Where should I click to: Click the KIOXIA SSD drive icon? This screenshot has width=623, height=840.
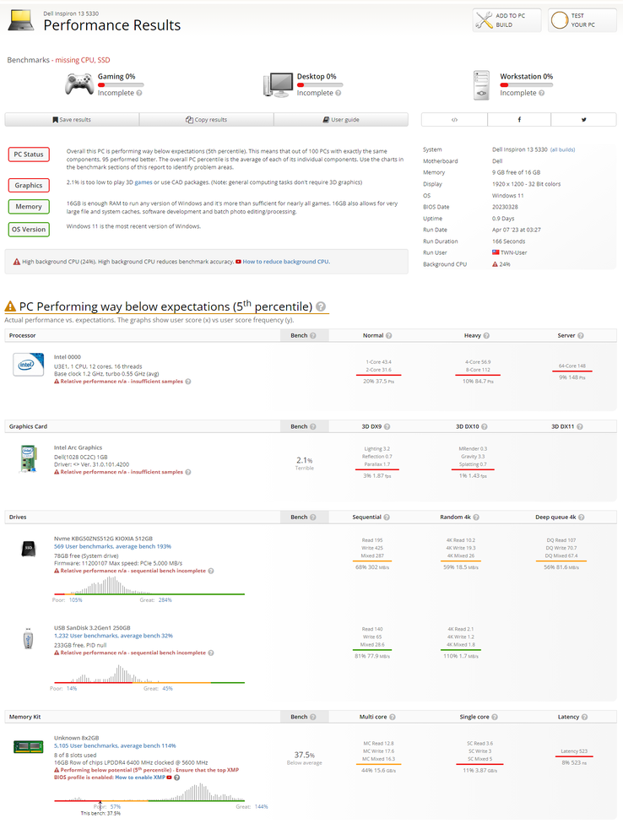tap(29, 549)
